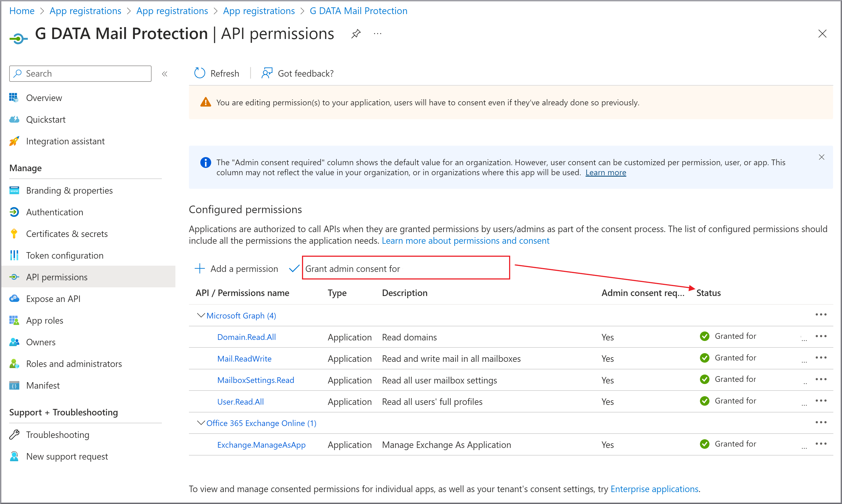Open more options for MailboxSettings.Read row
Image resolution: width=842 pixels, height=504 pixels.
[821, 379]
